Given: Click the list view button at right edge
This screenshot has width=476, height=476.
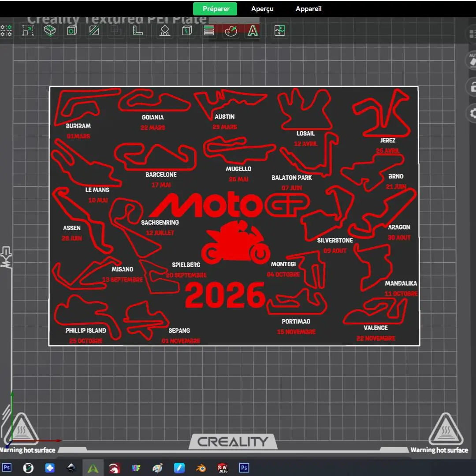Looking at the screenshot, I should pyautogui.click(x=472, y=33).
